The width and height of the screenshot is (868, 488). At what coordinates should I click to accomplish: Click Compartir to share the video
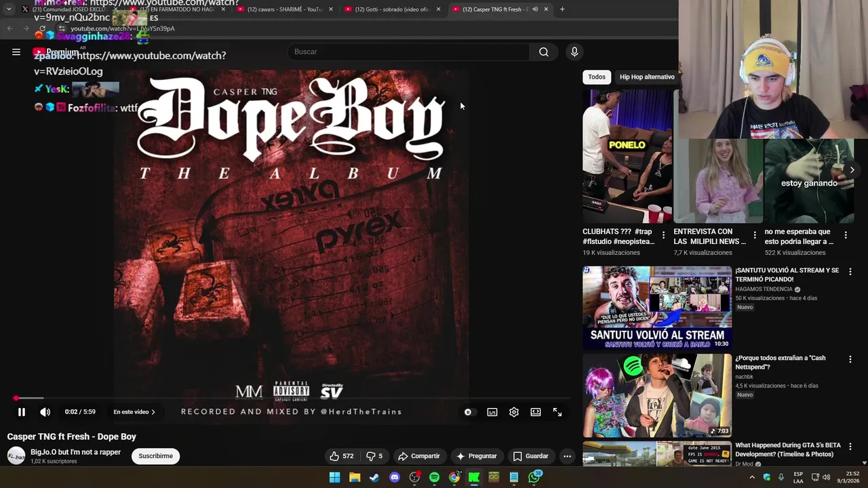coord(419,456)
